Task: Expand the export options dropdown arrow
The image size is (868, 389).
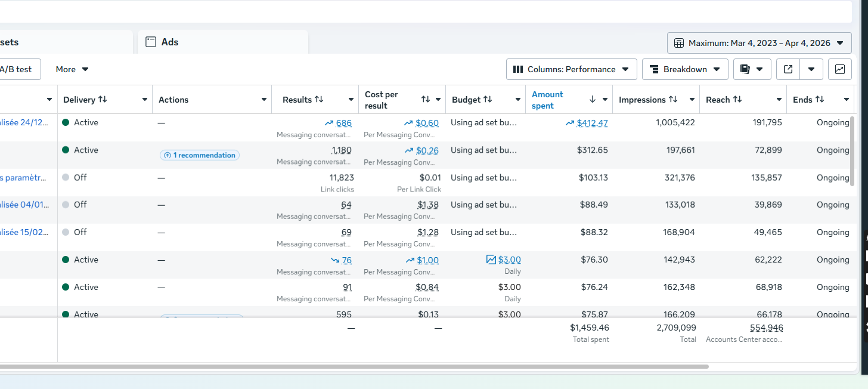Action: [x=811, y=69]
